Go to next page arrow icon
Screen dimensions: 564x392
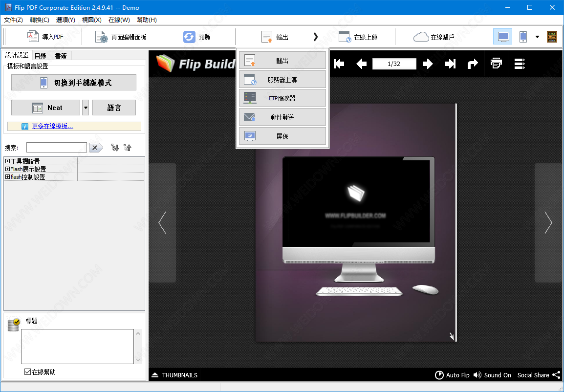[x=428, y=64]
